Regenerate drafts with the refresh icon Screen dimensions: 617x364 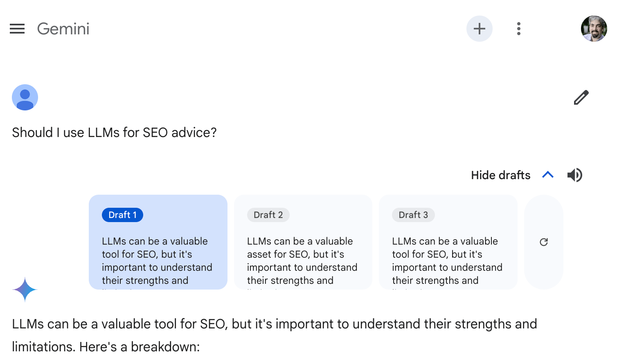543,242
